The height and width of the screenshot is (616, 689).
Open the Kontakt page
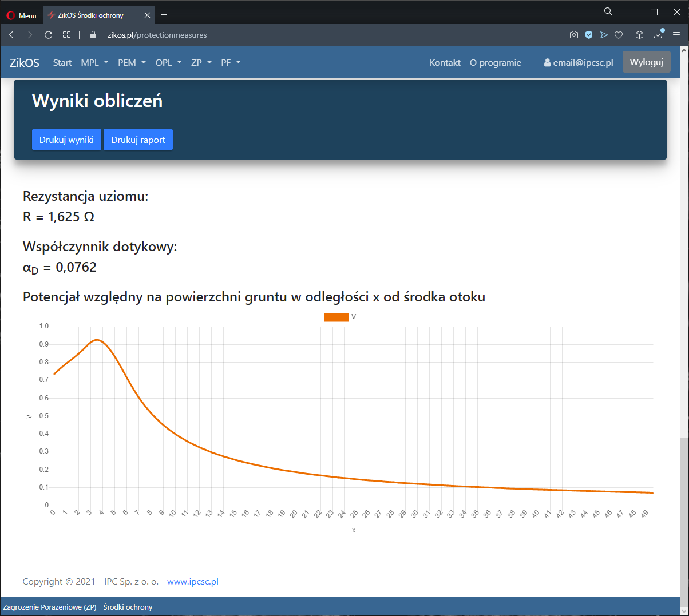(445, 63)
